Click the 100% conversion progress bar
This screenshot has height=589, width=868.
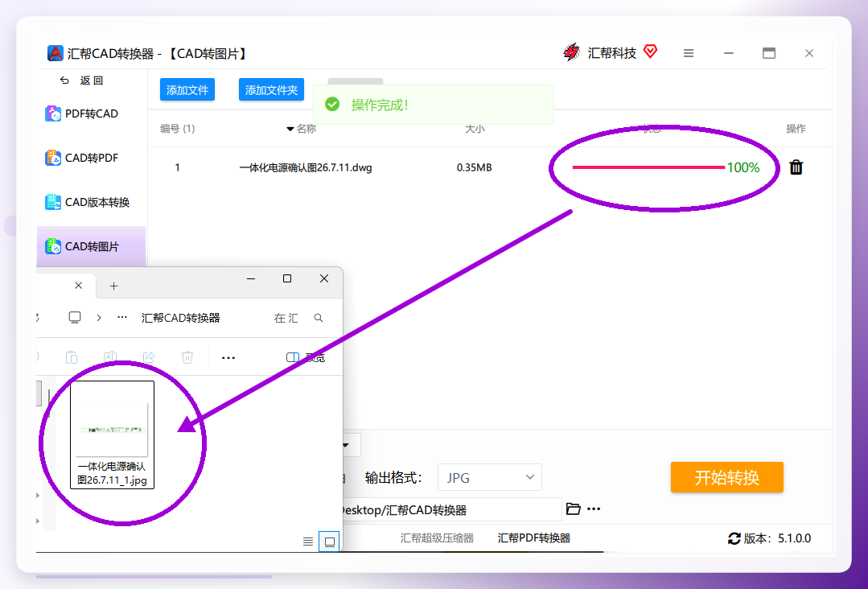click(648, 167)
